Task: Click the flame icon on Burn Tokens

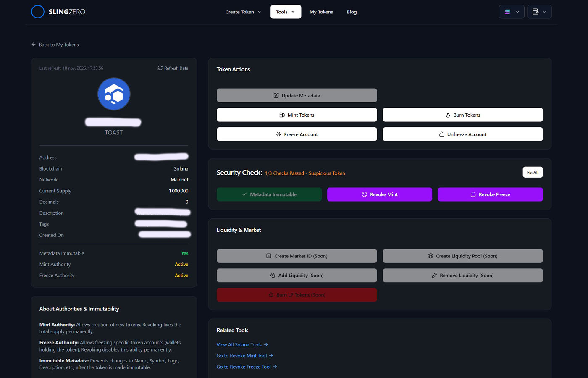Action: (x=447, y=115)
